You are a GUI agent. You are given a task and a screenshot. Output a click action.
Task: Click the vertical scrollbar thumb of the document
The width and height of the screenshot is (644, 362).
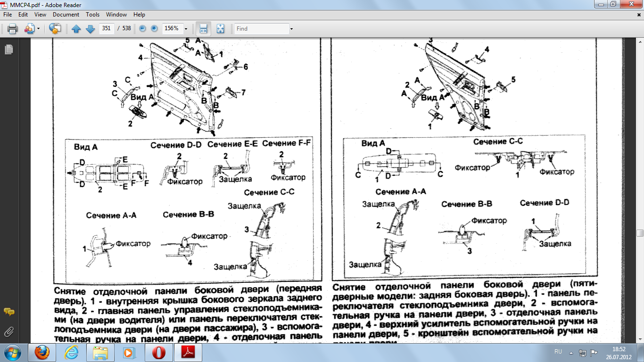640,233
